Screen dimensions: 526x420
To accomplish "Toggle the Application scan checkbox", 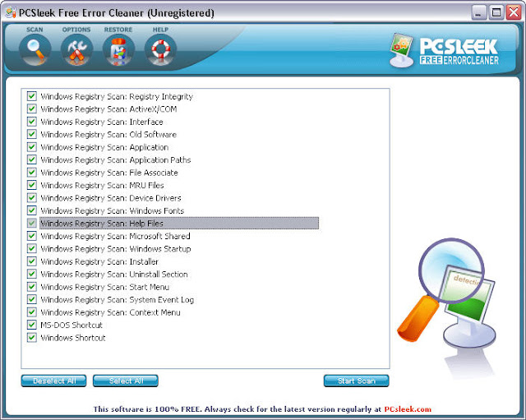I will (32, 147).
